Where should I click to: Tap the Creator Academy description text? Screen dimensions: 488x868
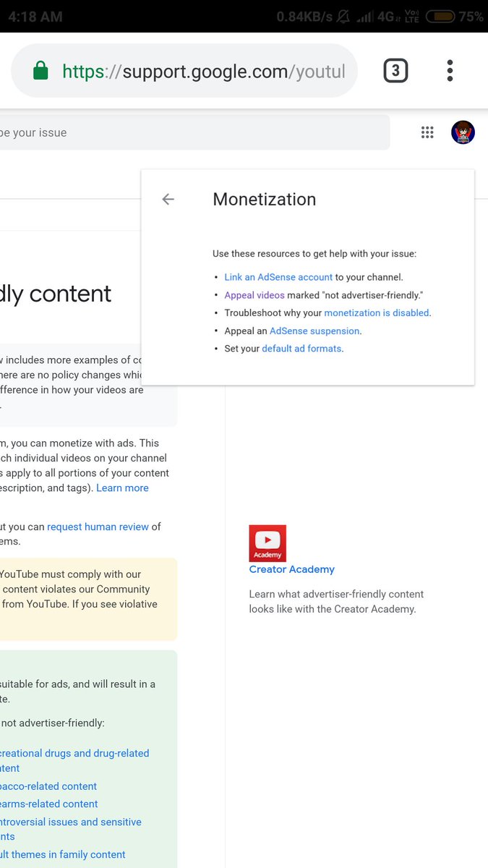336,602
